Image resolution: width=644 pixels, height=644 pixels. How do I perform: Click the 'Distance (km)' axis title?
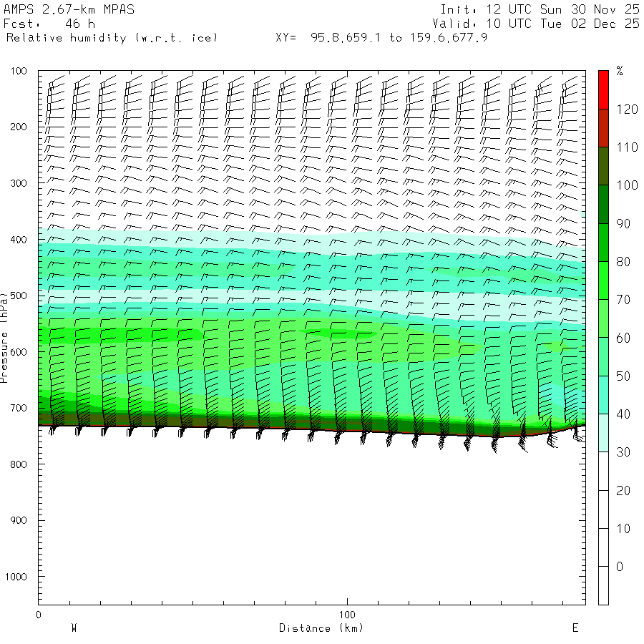tap(321, 628)
